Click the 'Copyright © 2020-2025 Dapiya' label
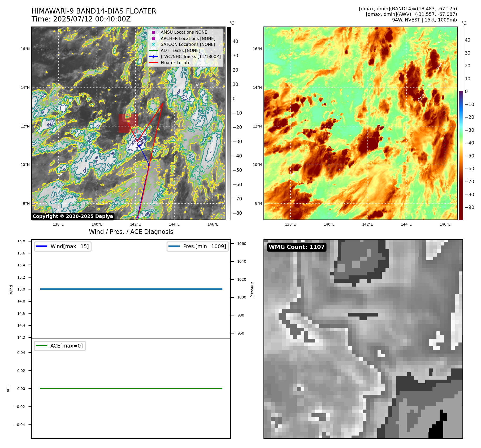The image size is (481, 448). click(x=73, y=216)
